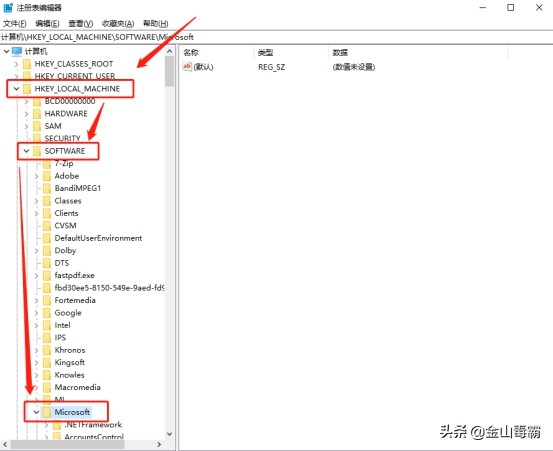Click the 计算机 computer icon
This screenshot has height=451, width=553.
(x=17, y=51)
